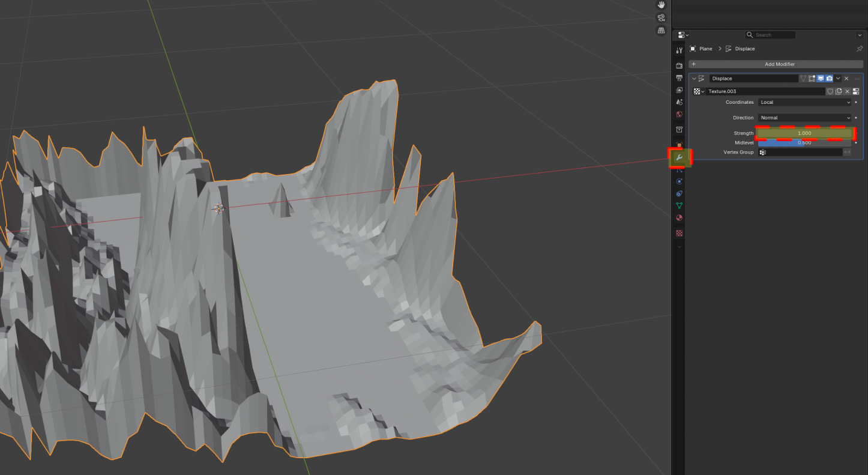Animate Direction property dot
The height and width of the screenshot is (475, 868).
click(x=856, y=118)
